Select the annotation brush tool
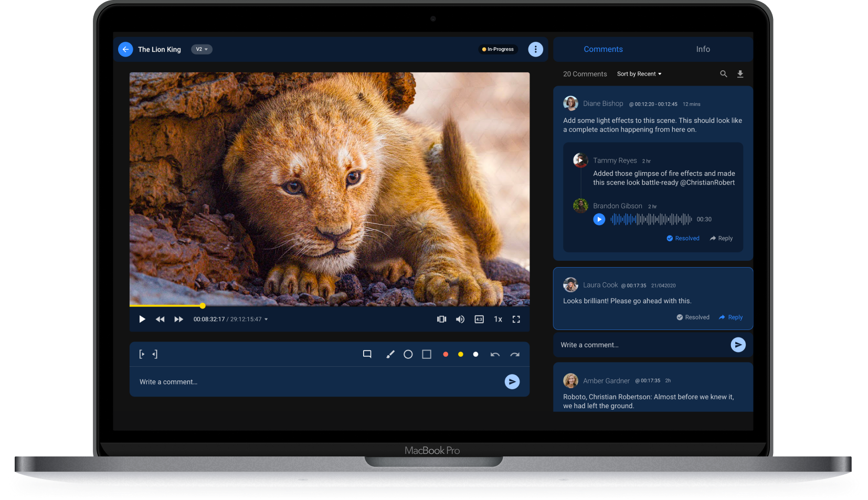The height and width of the screenshot is (500, 868). (x=390, y=354)
